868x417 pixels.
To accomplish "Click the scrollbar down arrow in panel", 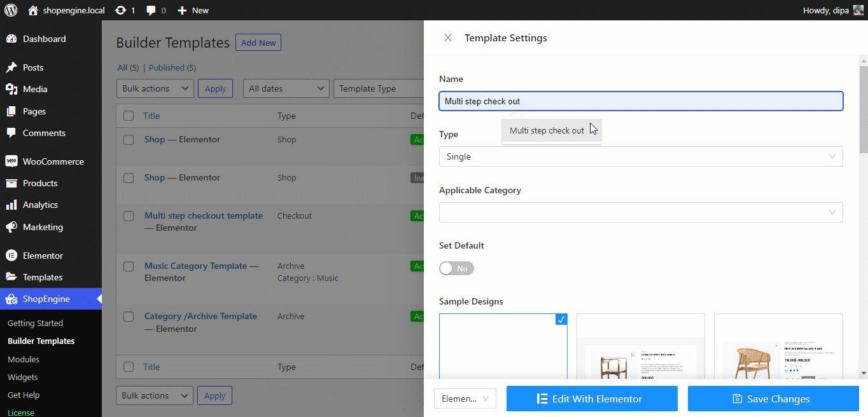I will [864, 373].
